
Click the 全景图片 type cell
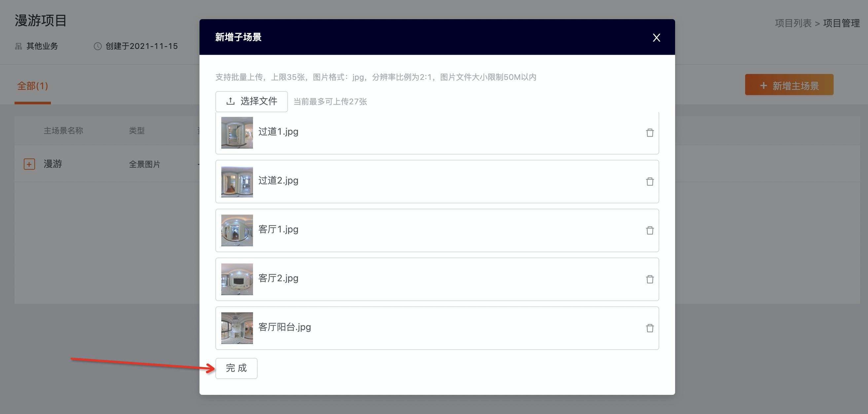pos(145,164)
